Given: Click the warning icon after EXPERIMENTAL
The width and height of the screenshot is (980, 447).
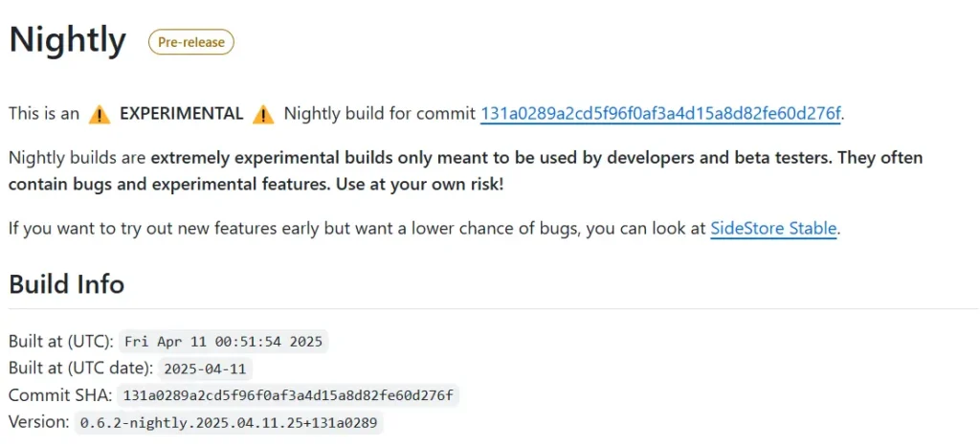Looking at the screenshot, I should coord(263,115).
